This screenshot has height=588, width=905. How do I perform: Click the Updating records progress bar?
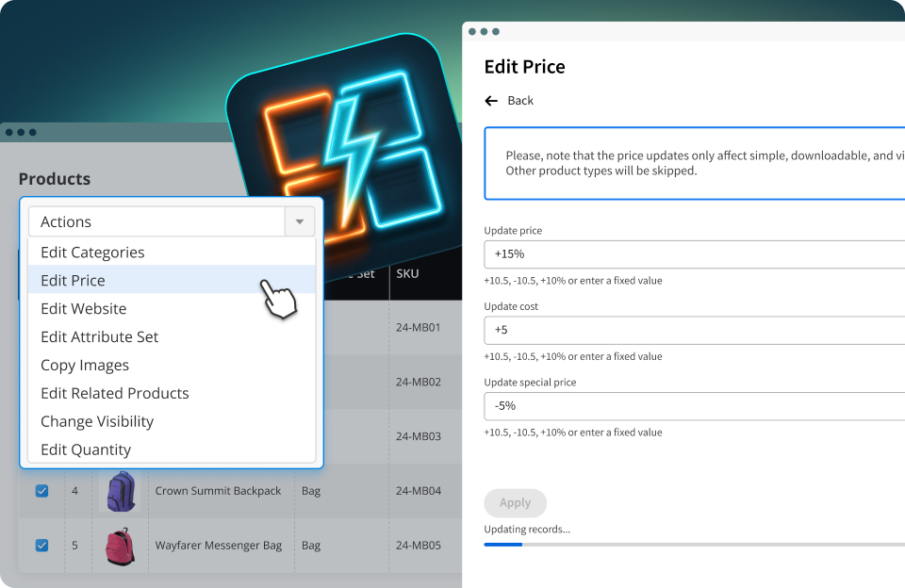pos(695,544)
